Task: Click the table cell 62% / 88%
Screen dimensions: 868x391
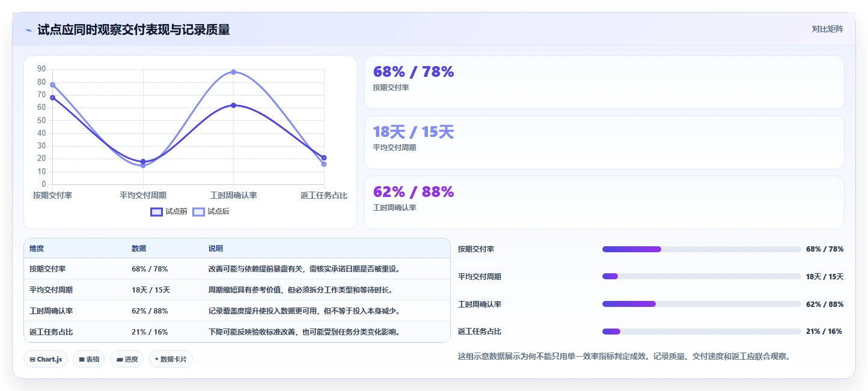Action: [x=150, y=311]
